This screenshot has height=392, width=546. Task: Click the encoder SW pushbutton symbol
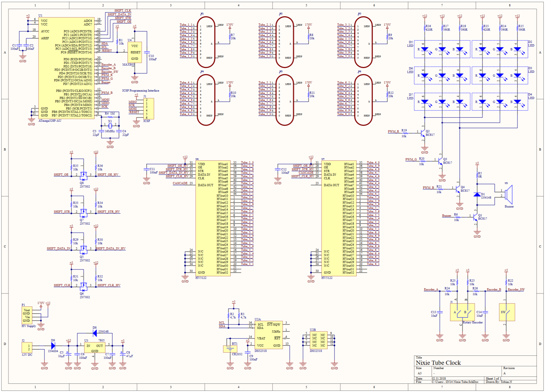pos(507,312)
